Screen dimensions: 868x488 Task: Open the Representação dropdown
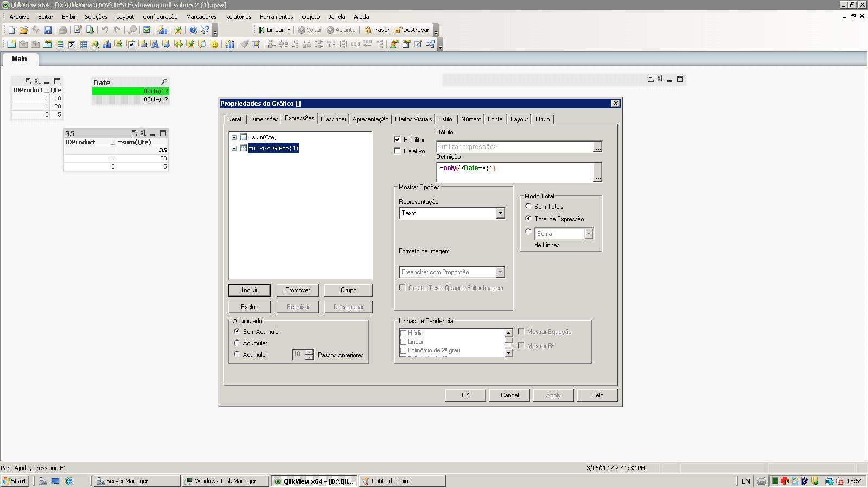pyautogui.click(x=500, y=214)
